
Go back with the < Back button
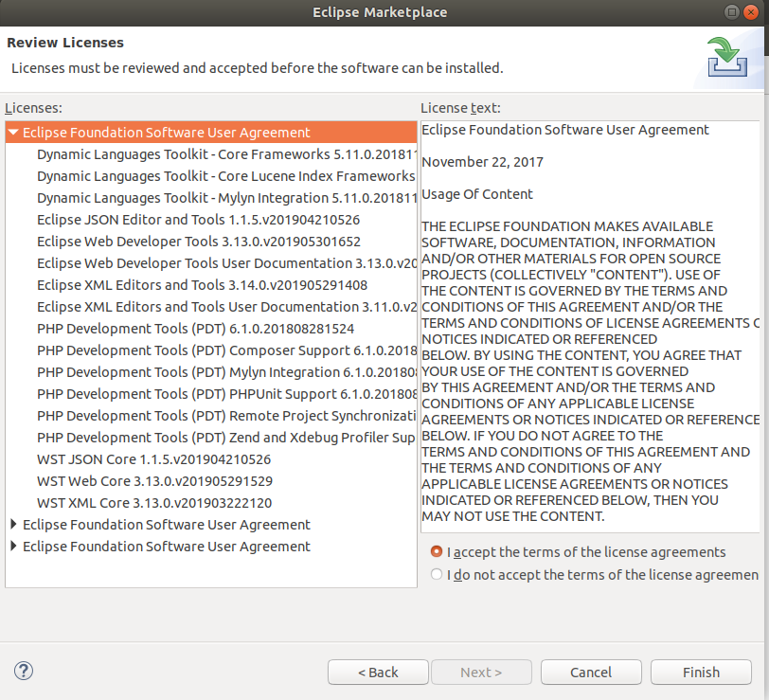[x=378, y=672]
